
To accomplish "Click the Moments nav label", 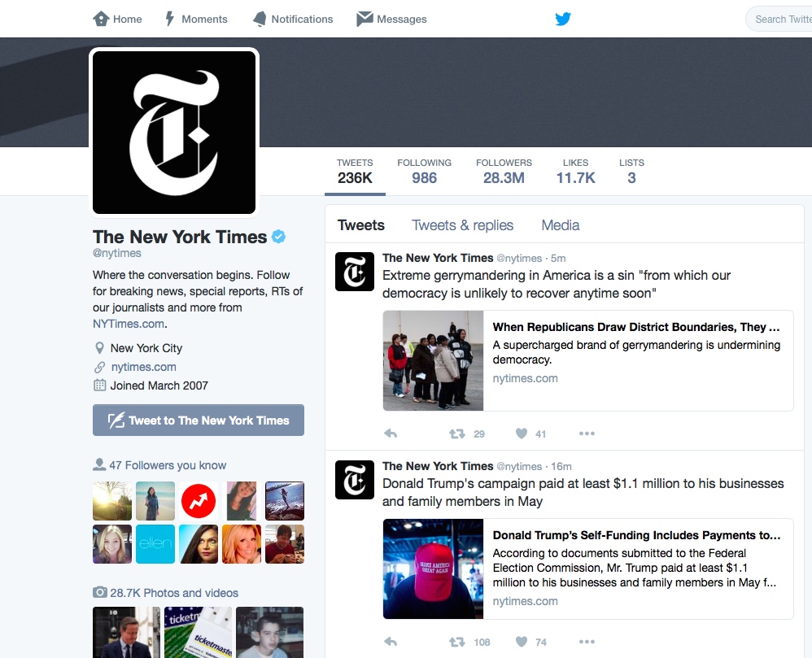I will [204, 20].
